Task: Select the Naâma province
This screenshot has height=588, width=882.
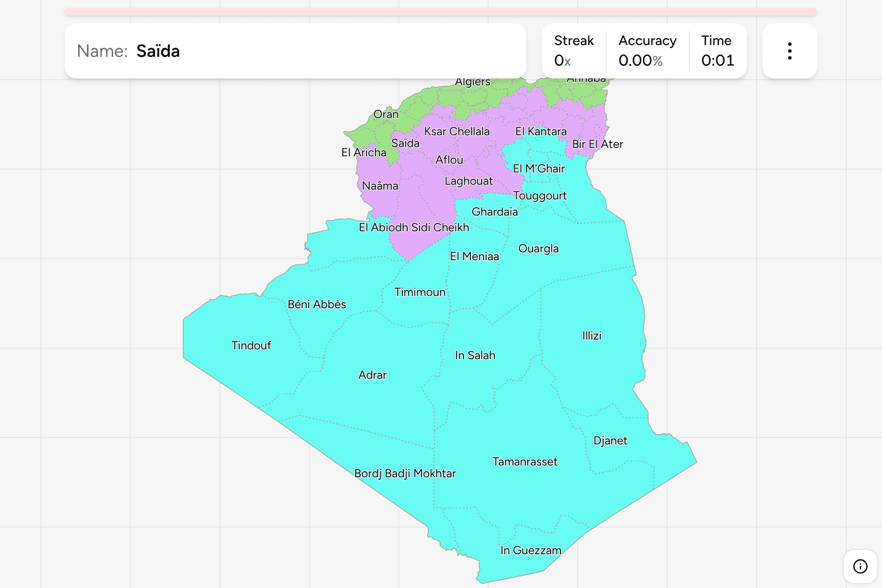Action: (x=380, y=186)
